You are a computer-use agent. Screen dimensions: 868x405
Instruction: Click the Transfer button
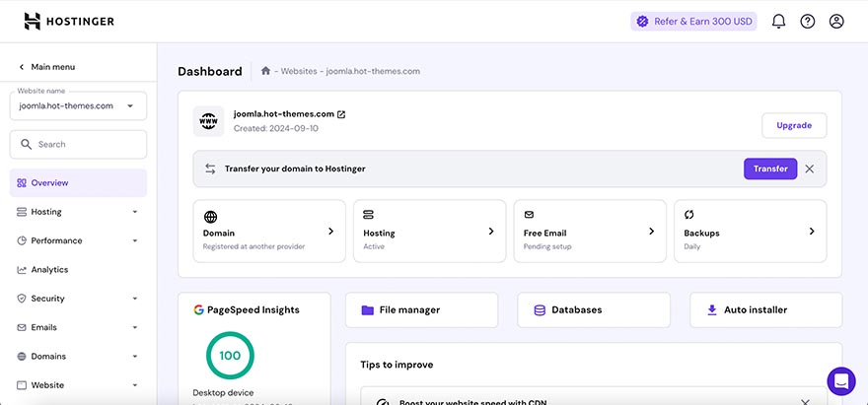pyautogui.click(x=770, y=169)
